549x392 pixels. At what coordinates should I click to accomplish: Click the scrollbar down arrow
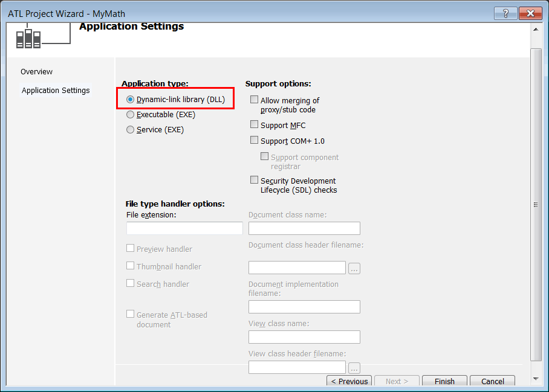click(536, 379)
